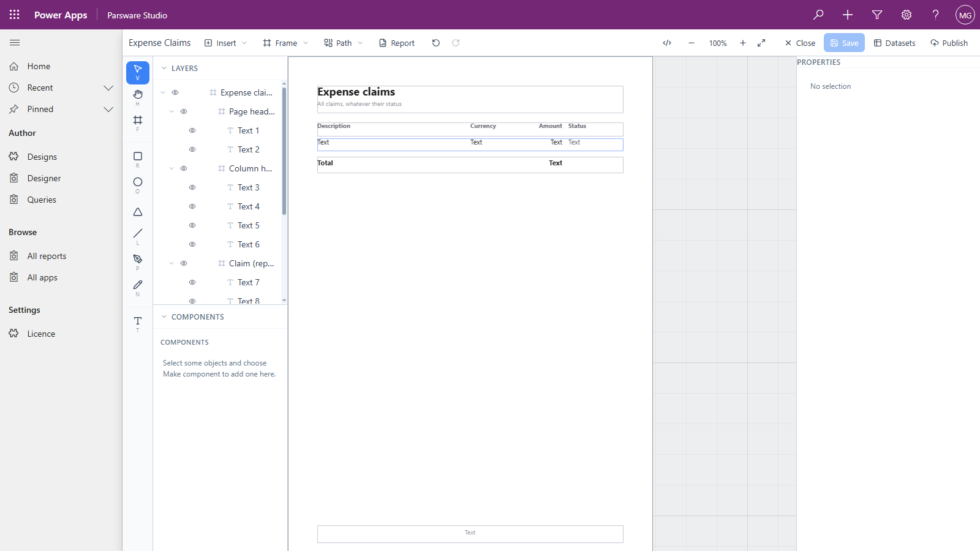This screenshot has width=980, height=551.
Task: Open the Frame dropdown menu
Action: 285,43
